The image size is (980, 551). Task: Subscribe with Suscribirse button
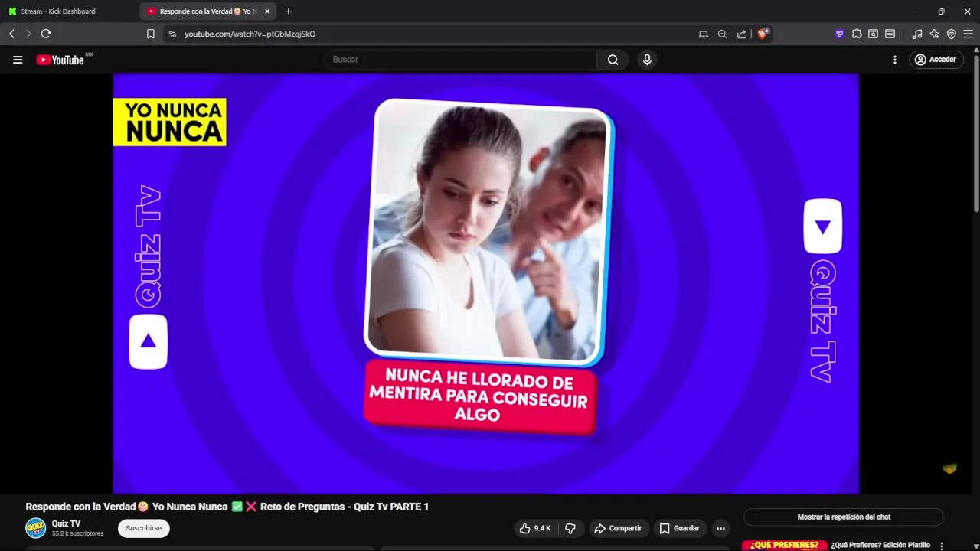(x=144, y=528)
